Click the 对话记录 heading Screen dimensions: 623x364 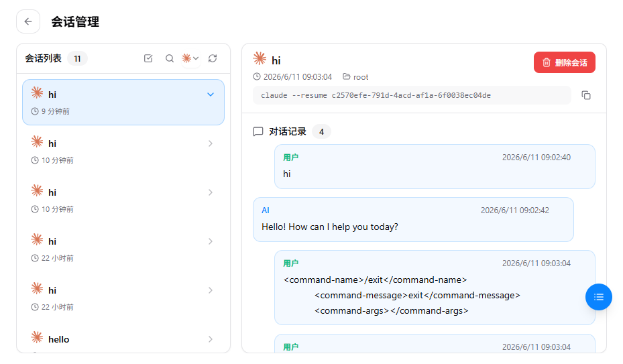(x=288, y=131)
